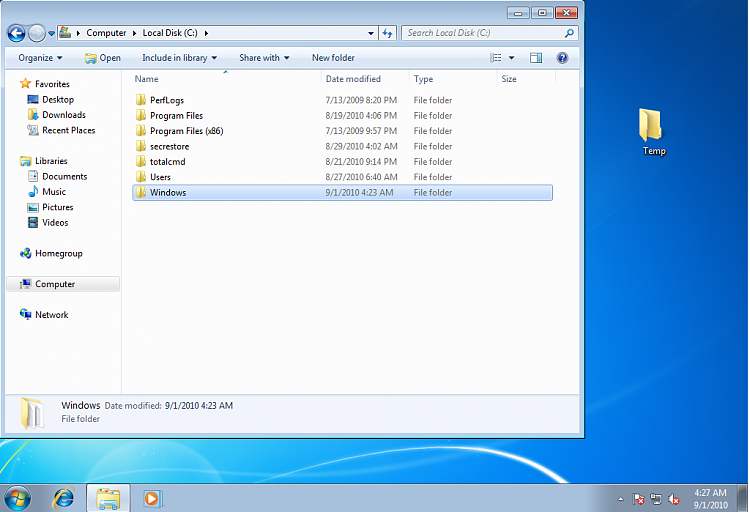This screenshot has width=750, height=512.
Task: Toggle the preview pane button
Action: coord(536,58)
